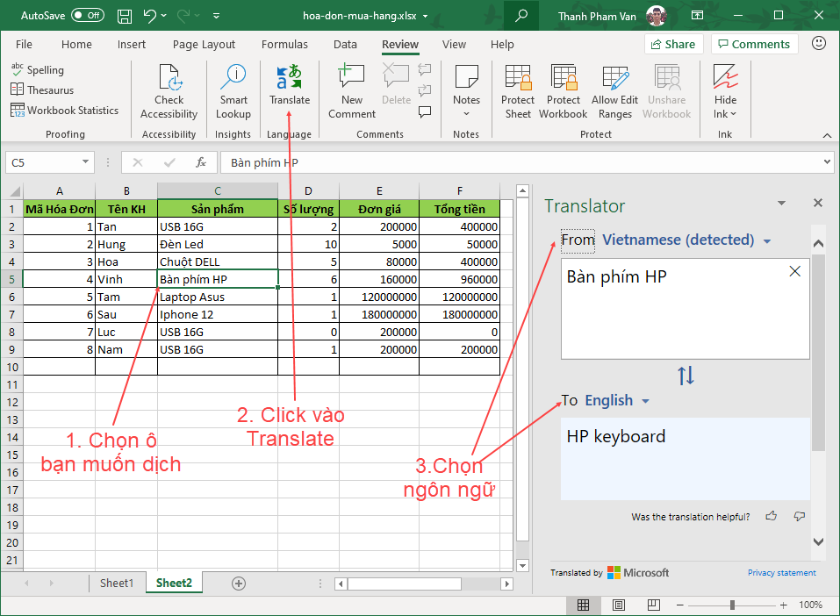Viewport: 840px width, 616px height.
Task: Open the Help tab
Action: coord(502,45)
